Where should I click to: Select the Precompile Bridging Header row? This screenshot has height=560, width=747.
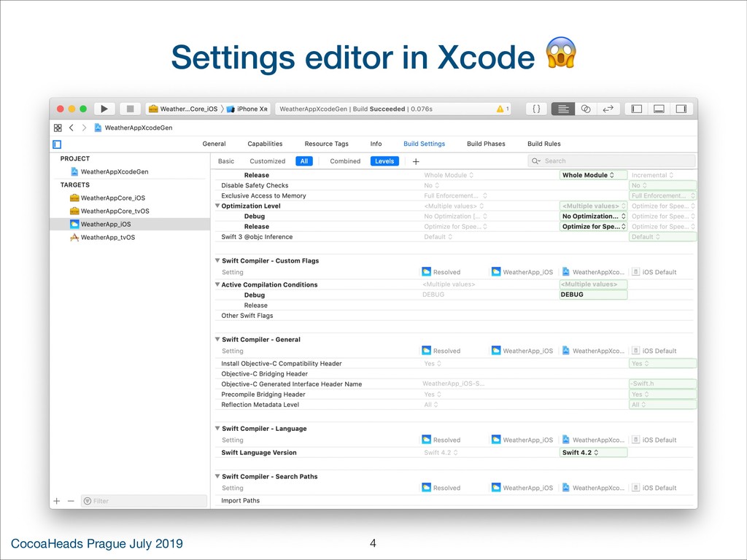click(454, 394)
